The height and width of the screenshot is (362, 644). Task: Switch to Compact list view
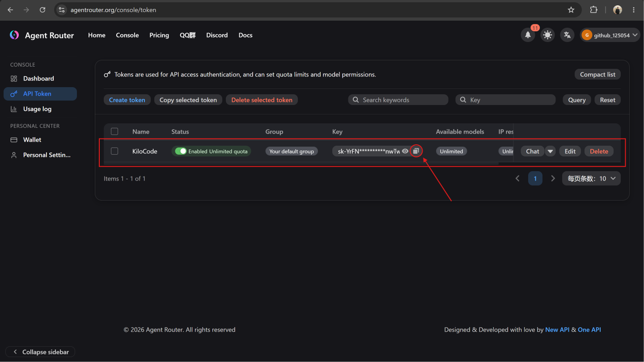[x=597, y=75]
